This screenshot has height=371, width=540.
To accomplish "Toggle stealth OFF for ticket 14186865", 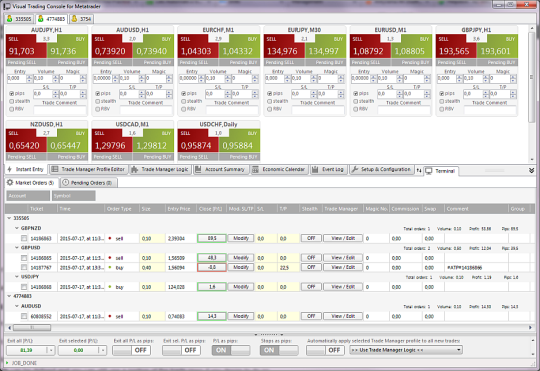I will point(311,258).
